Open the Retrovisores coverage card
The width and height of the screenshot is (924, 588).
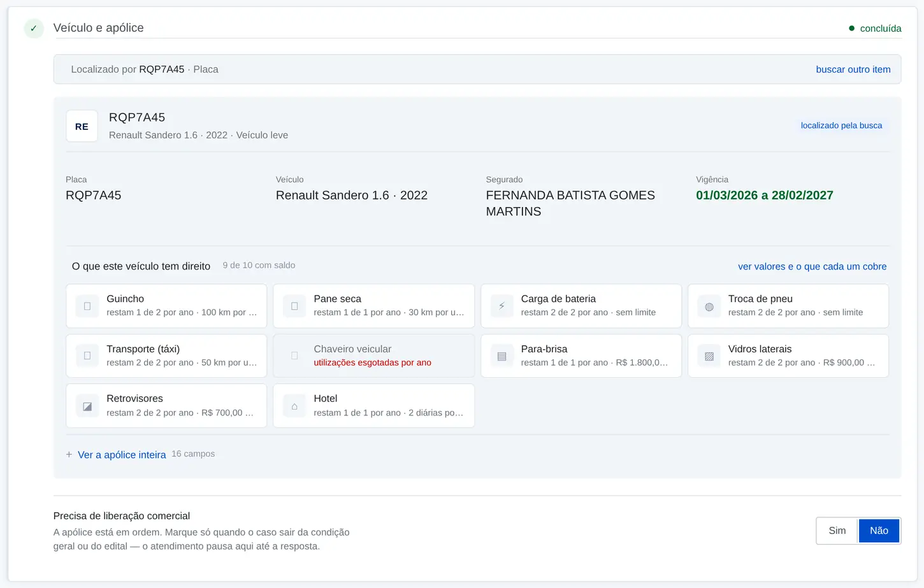(166, 406)
